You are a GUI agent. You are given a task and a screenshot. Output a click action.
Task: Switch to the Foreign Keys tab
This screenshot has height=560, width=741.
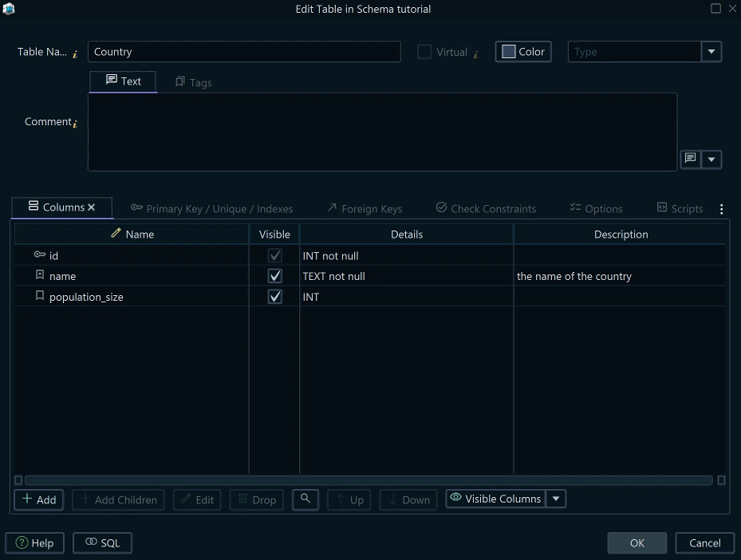(x=365, y=208)
